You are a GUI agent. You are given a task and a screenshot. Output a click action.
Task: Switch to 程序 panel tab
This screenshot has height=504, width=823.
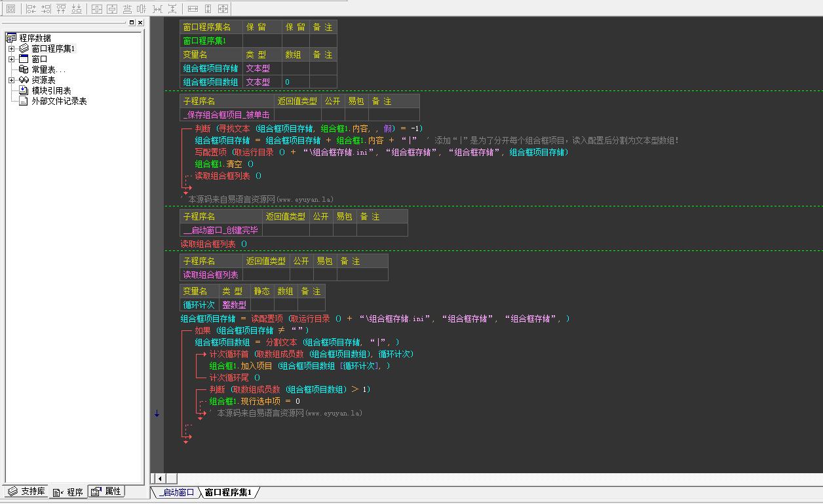point(68,492)
